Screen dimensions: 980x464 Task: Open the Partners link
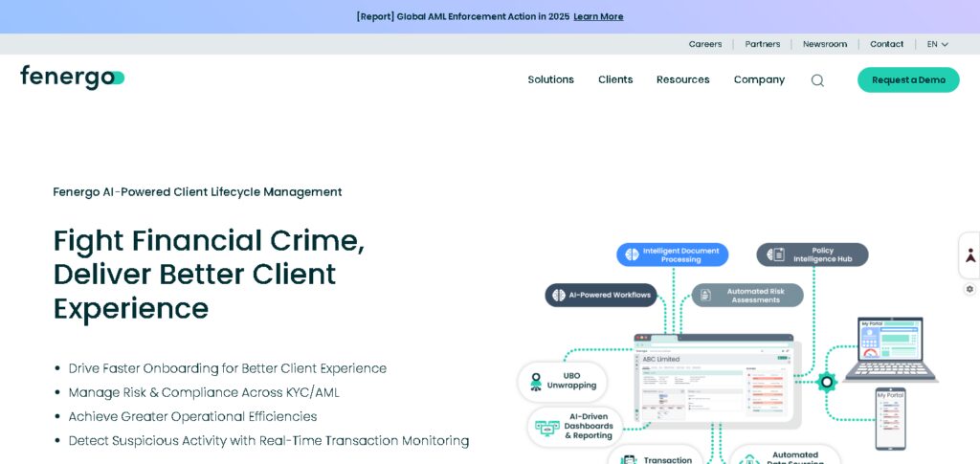[763, 44]
